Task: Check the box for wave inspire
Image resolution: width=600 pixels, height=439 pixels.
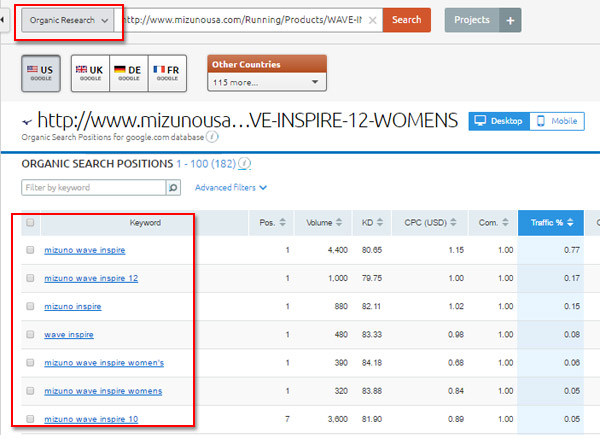Action: click(x=30, y=335)
